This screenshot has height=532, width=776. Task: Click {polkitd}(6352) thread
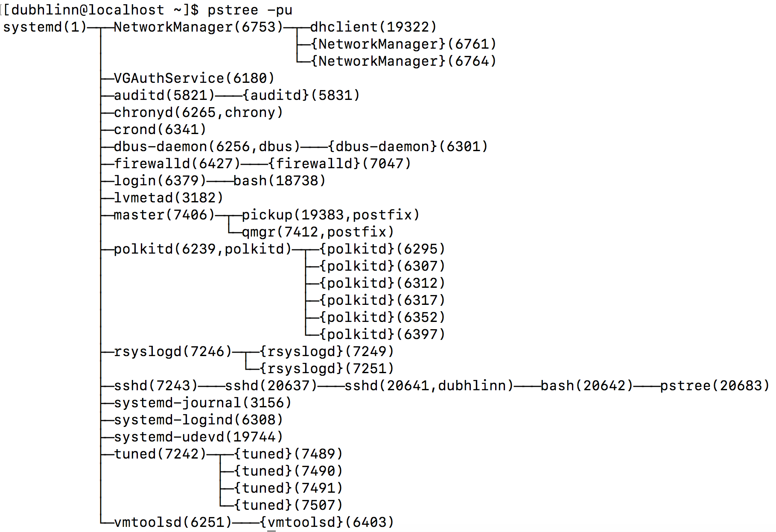click(x=382, y=317)
